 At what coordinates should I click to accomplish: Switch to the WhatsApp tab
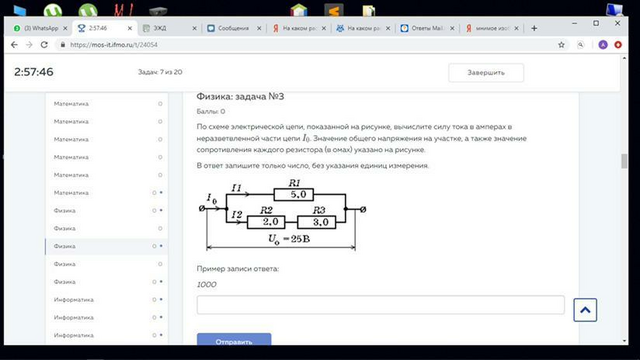coord(36,28)
